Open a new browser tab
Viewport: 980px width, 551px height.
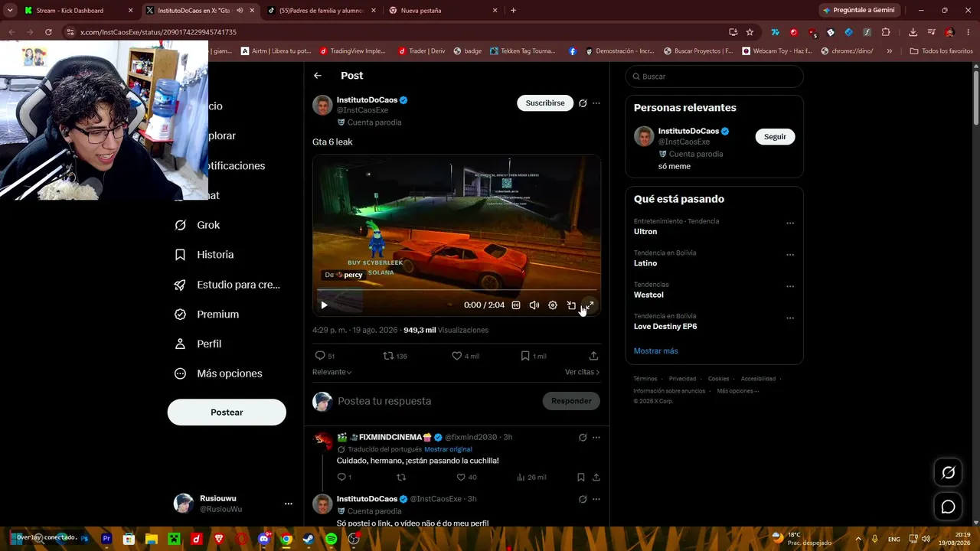[x=513, y=11]
